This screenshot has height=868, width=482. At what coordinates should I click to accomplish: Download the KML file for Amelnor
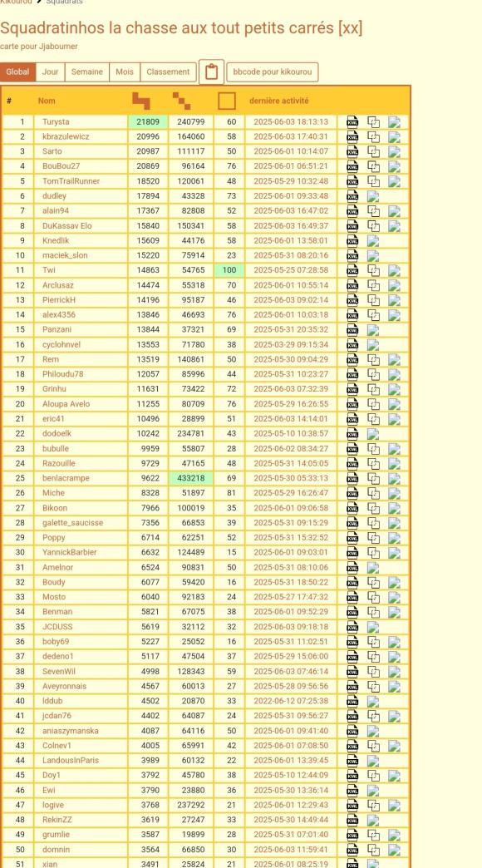point(352,567)
